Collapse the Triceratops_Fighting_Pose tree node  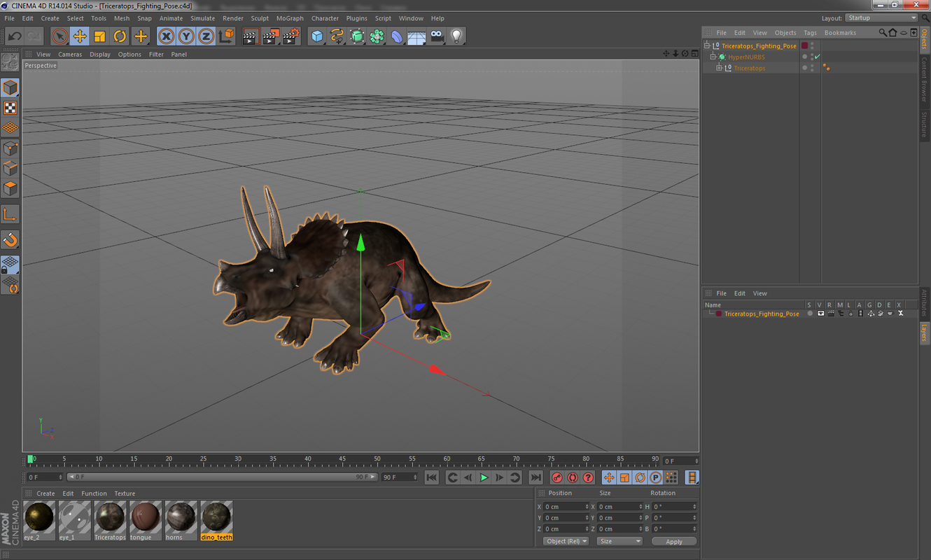[x=708, y=45]
